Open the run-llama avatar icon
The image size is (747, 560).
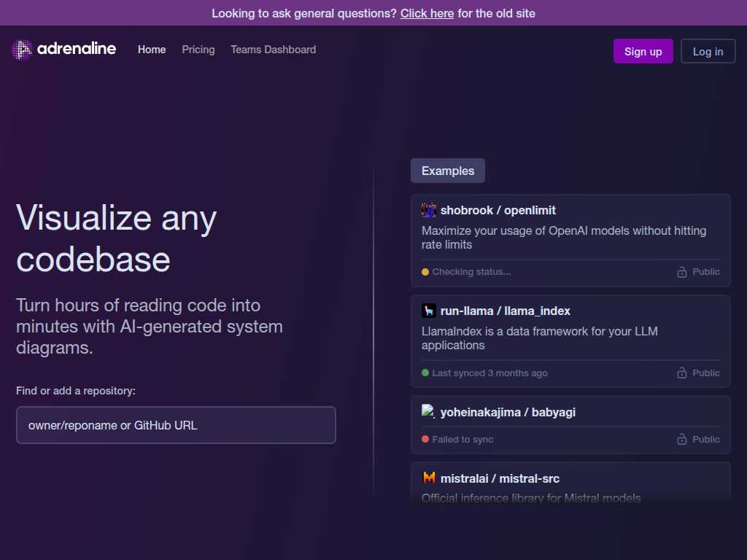pyautogui.click(x=429, y=311)
